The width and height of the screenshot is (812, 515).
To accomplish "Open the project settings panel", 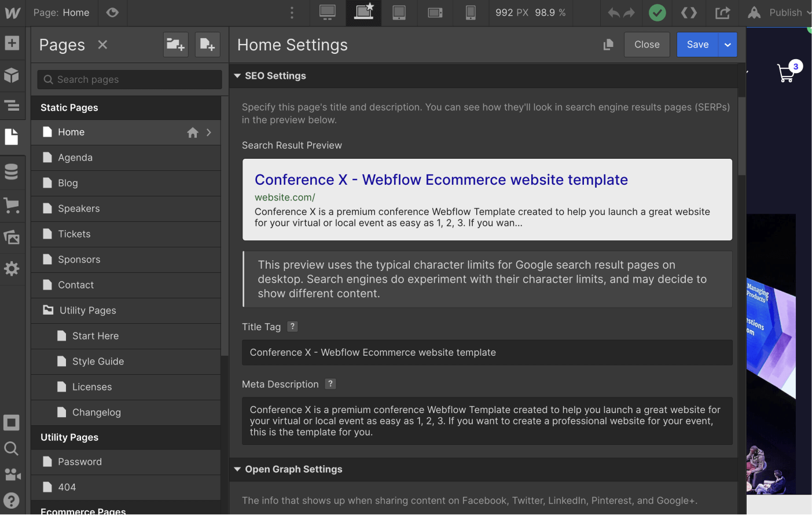I will click(13, 268).
